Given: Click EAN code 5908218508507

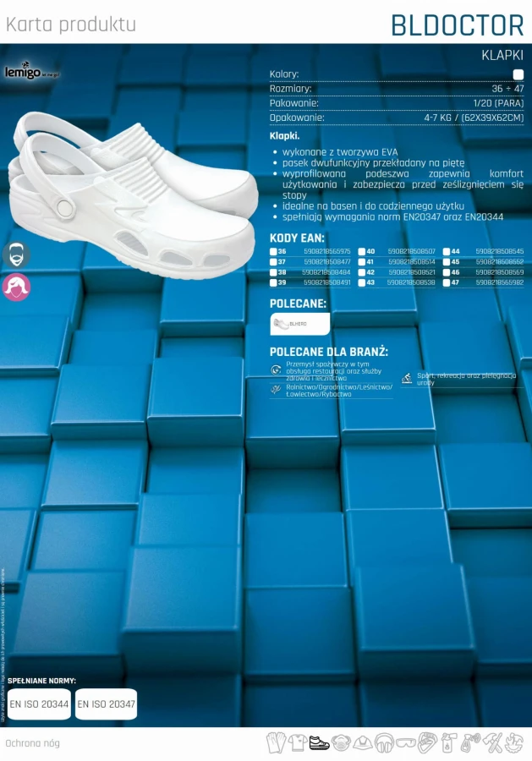Looking at the screenshot, I should (x=412, y=251).
